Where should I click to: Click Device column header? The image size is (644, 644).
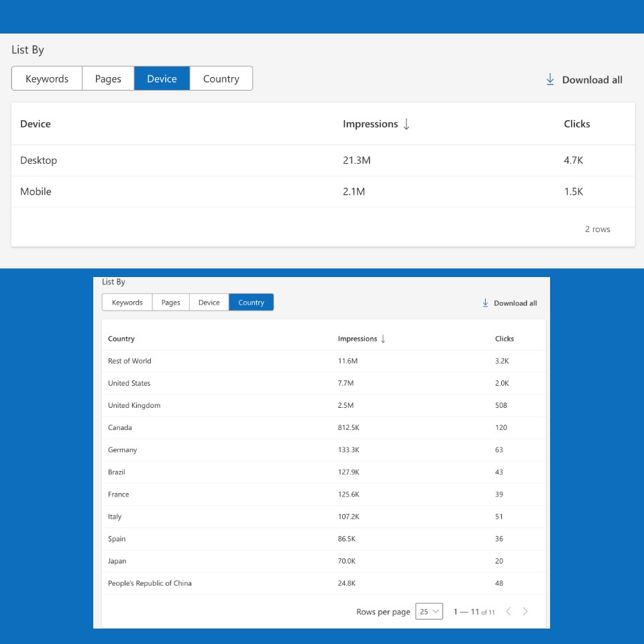pos(36,123)
